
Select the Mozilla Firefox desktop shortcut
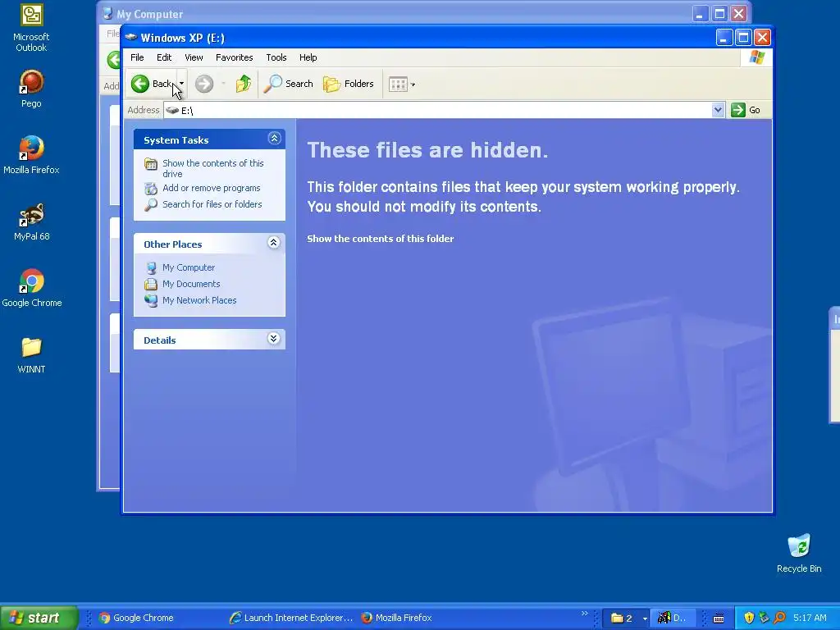click(31, 155)
